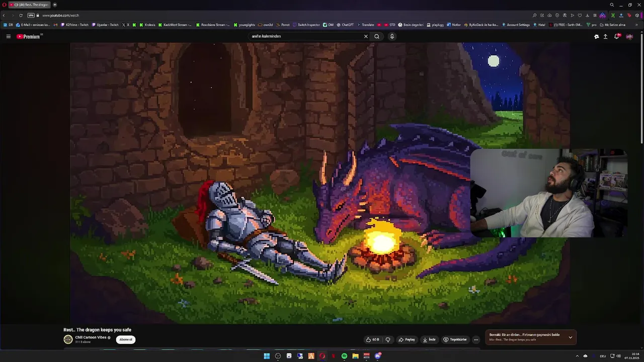Expand bookmarks bar overflow chevron

click(636, 25)
